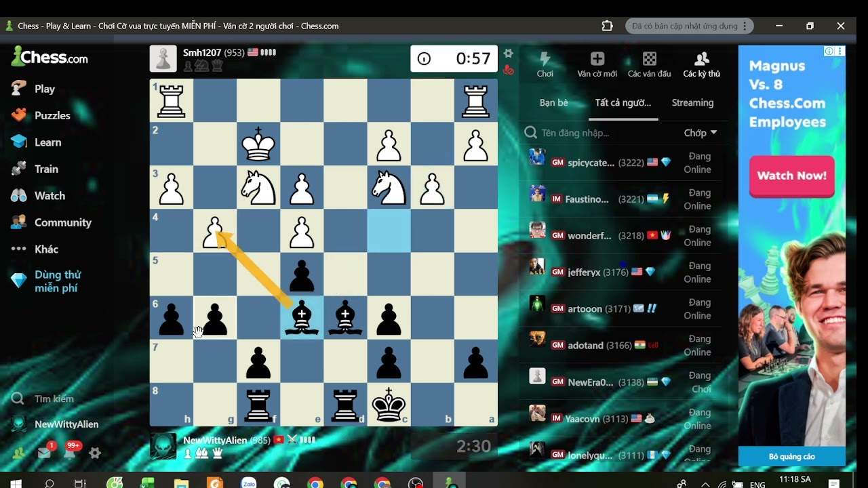Open the Play menu in sidebar
Screen dimensions: 868x488
[x=33, y=89]
